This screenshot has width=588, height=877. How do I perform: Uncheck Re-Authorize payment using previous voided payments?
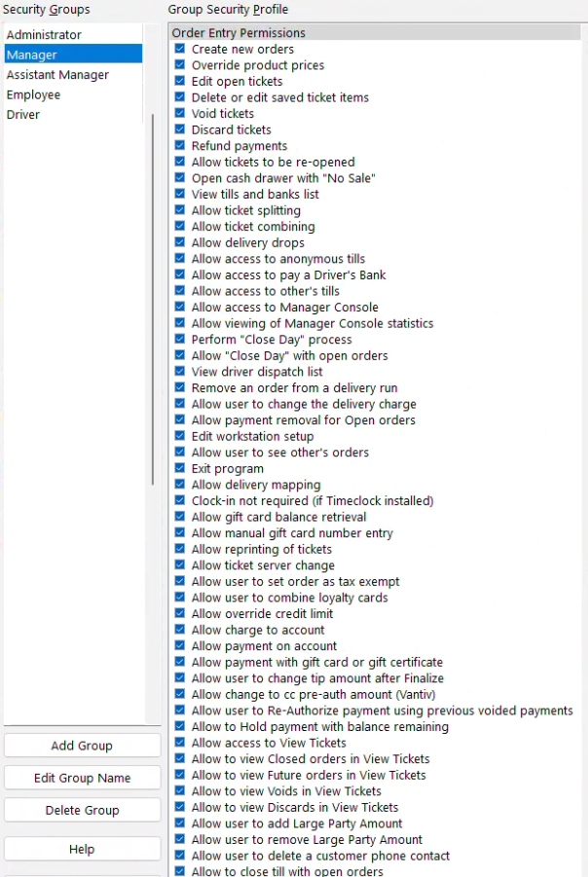179,711
